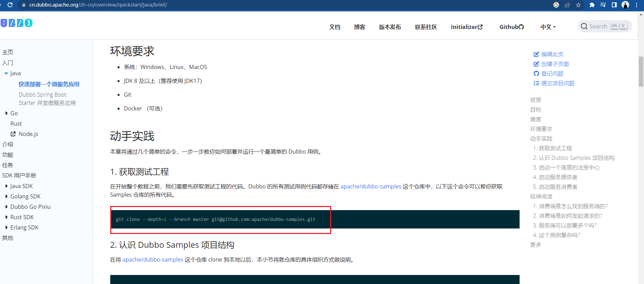This screenshot has height=284, width=644.
Task: Open the 联系社区 nav menu item
Action: coord(426,27)
